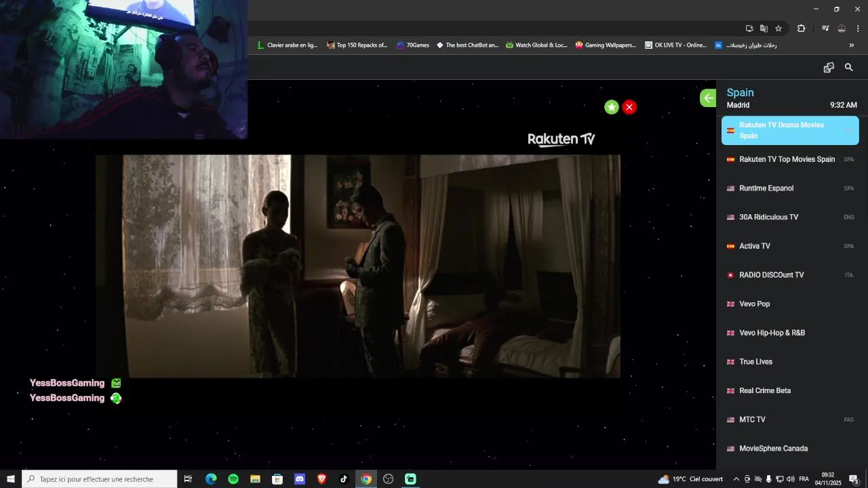Image resolution: width=868 pixels, height=488 pixels.
Task: Expand hidden bookmarks chevron
Action: click(x=852, y=45)
